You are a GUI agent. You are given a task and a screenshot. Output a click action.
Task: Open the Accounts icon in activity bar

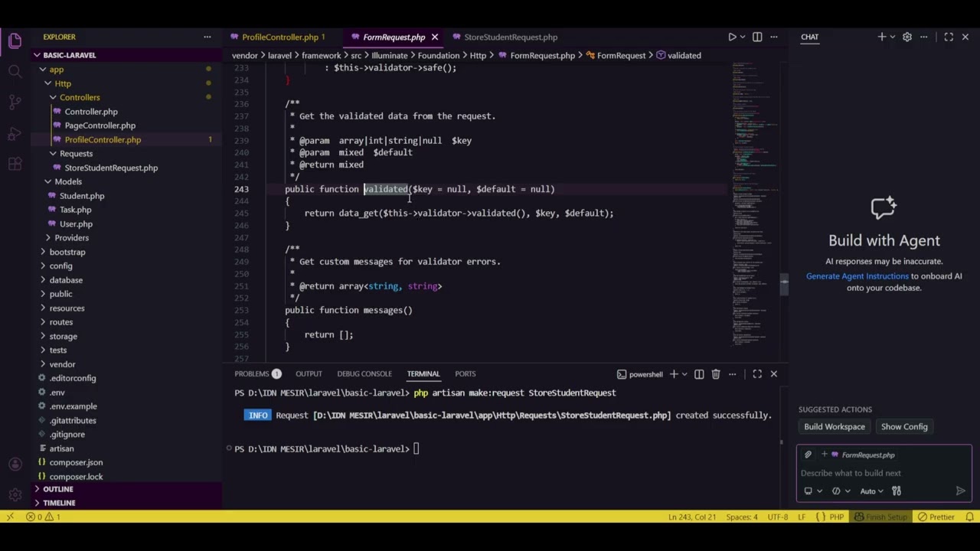[x=15, y=465]
